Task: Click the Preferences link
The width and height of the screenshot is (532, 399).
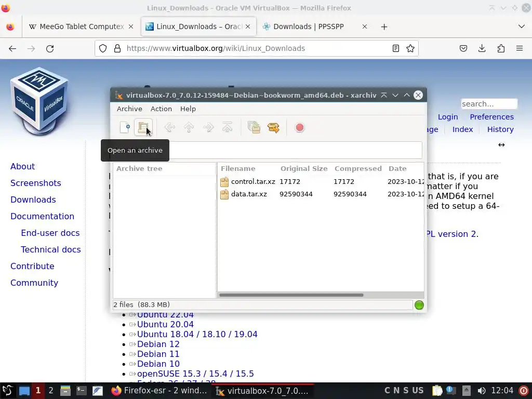Action: point(491,117)
